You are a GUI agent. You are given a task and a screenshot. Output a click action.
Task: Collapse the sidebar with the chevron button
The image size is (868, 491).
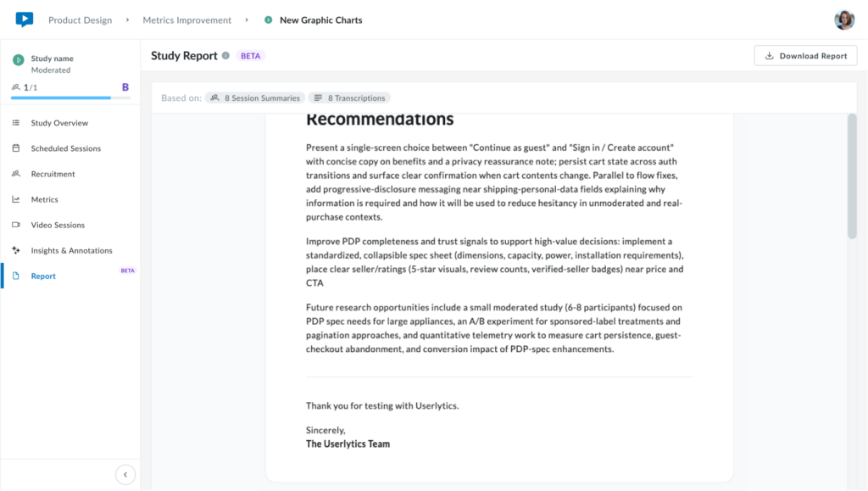pyautogui.click(x=125, y=474)
